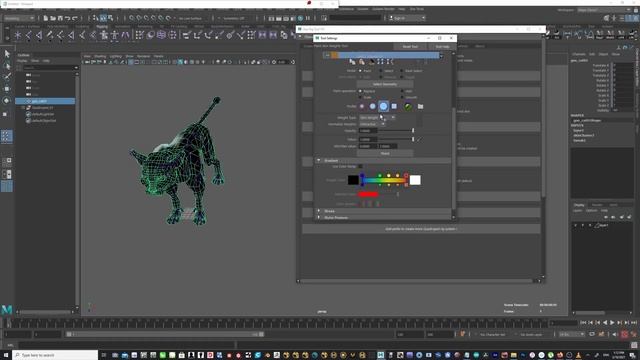Click the Create Lattice icon on the shelf

[161, 36]
